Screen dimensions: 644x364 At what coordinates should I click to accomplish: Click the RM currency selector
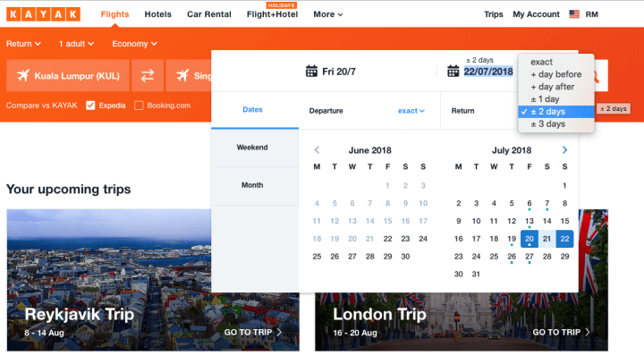click(592, 14)
